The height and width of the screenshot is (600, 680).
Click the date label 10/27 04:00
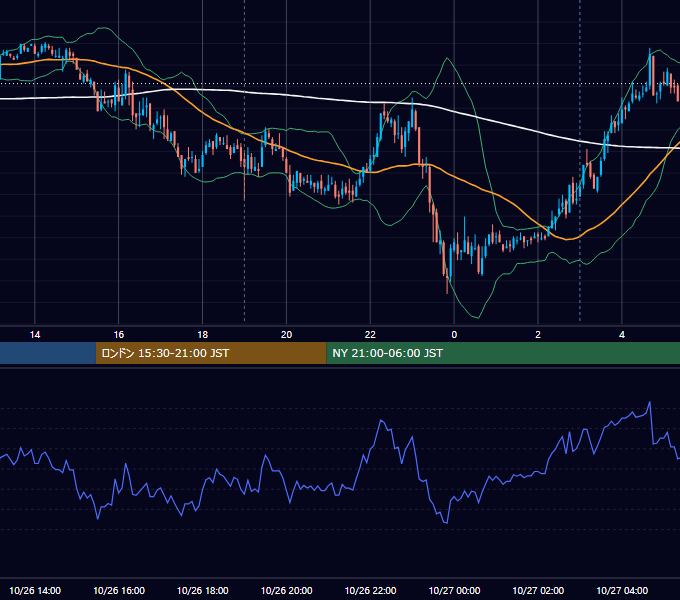pos(622,590)
